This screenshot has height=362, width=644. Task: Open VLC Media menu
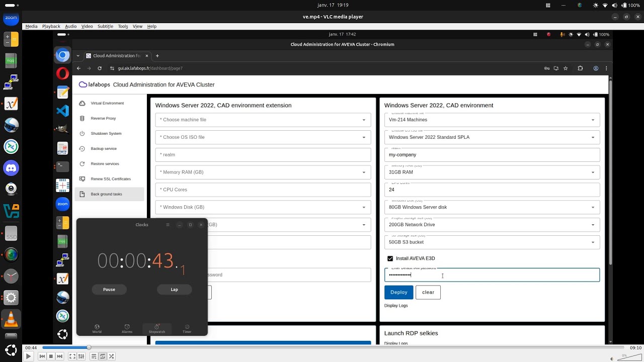31,26
